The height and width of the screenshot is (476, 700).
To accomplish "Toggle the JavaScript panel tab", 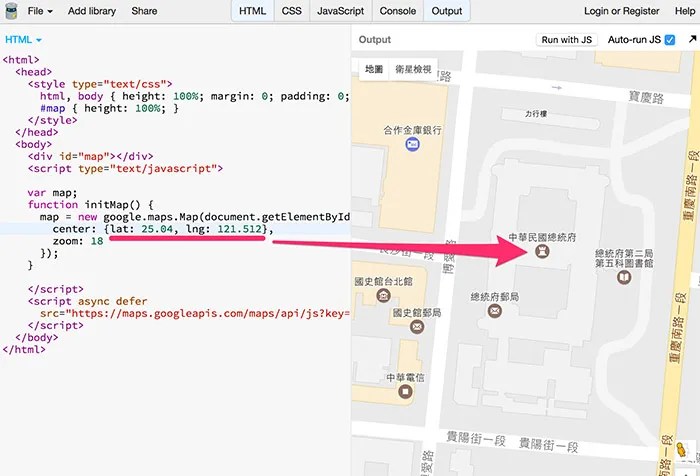I will point(341,11).
